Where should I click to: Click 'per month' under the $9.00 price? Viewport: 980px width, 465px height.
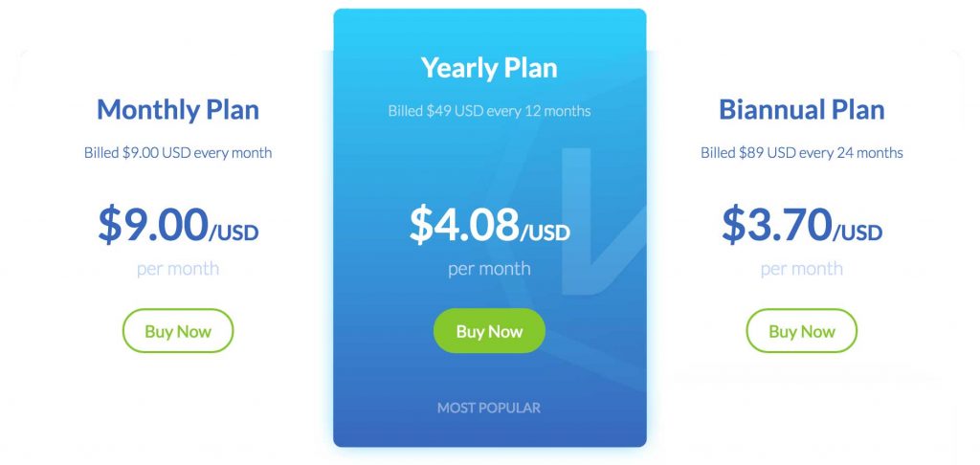coord(178,270)
